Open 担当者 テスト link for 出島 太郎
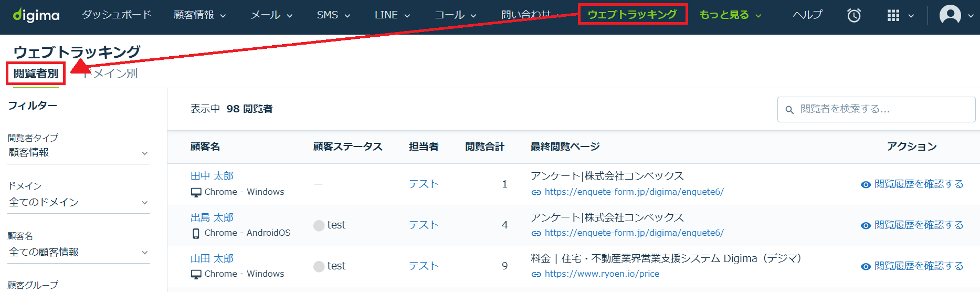This screenshot has width=980, height=292. coord(424,225)
